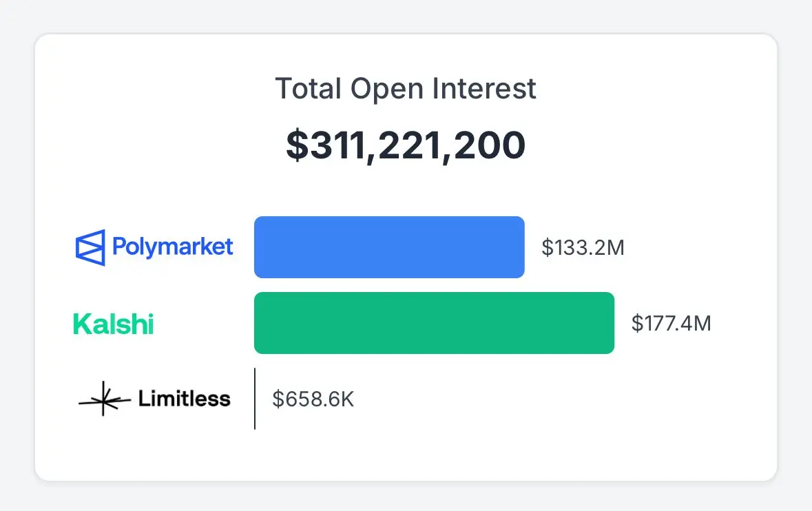Click the Polymarket logo icon
Viewport: 812px width, 511px height.
(90, 247)
